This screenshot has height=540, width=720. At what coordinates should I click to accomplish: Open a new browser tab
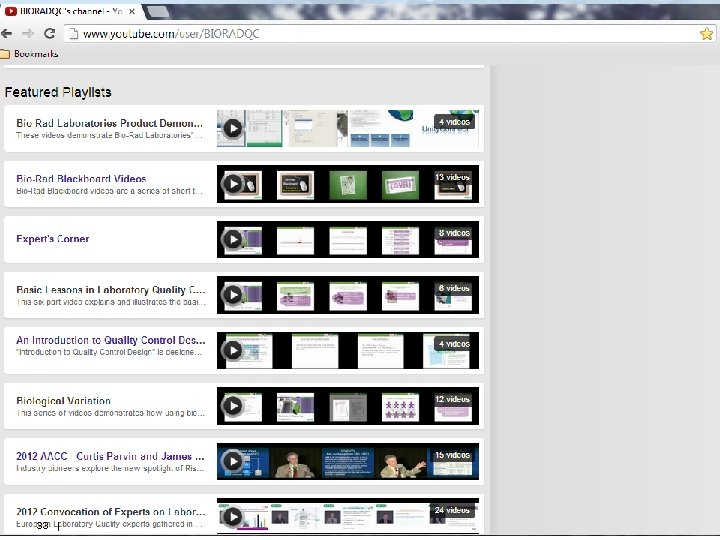click(158, 12)
